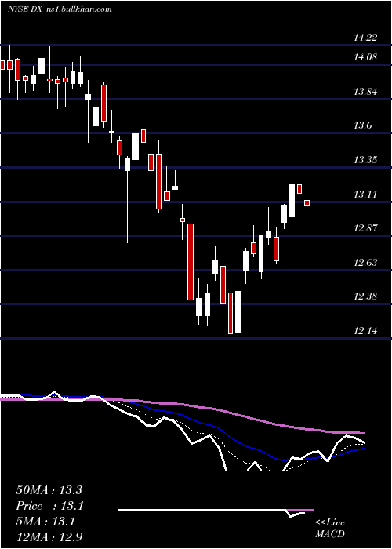
Task: Select the 12.38 price level label
Action: (x=365, y=296)
